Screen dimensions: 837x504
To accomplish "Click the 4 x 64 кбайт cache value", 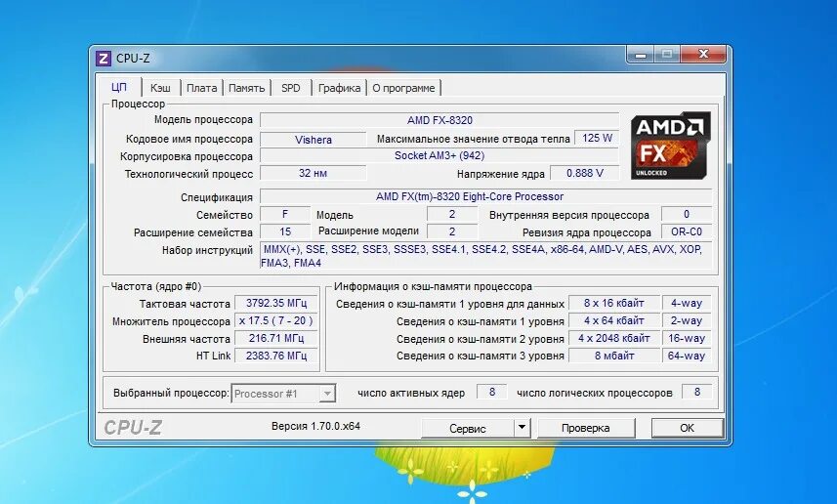I will pos(614,321).
